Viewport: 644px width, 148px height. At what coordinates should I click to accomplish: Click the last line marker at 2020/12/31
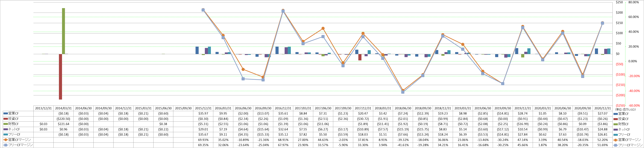point(602,23)
